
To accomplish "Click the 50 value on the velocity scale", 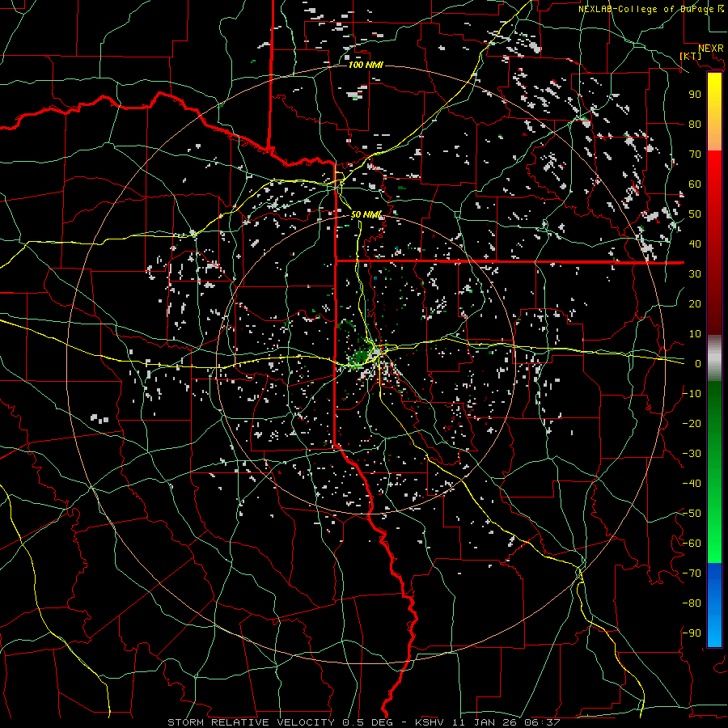I will 695,214.
